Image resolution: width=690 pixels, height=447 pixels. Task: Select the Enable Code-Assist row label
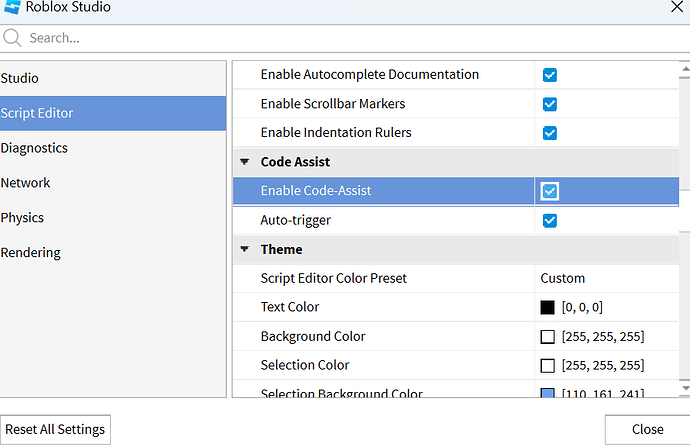coord(316,191)
